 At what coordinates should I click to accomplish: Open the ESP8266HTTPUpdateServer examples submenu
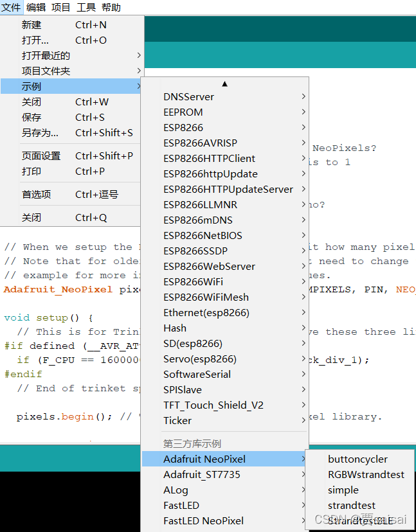tap(225, 190)
